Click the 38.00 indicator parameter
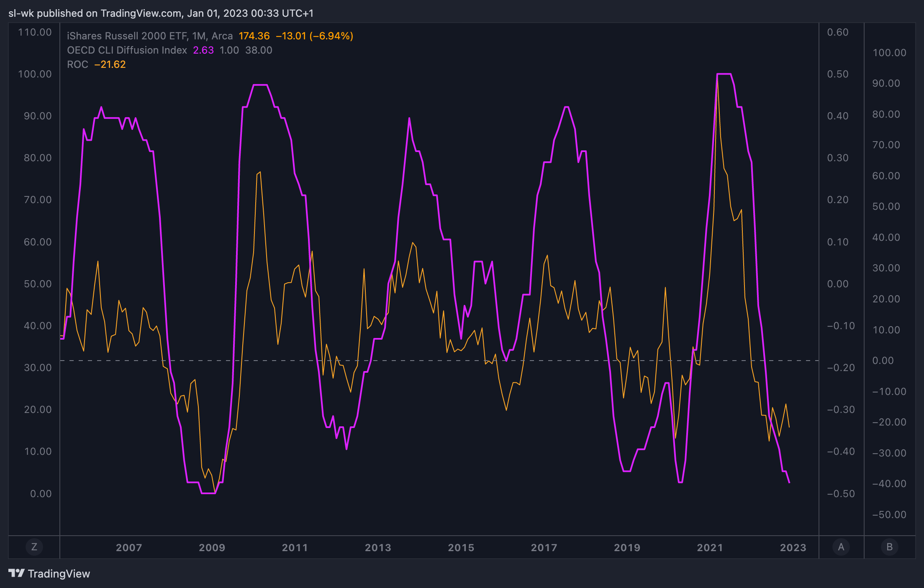The image size is (924, 588). 259,50
